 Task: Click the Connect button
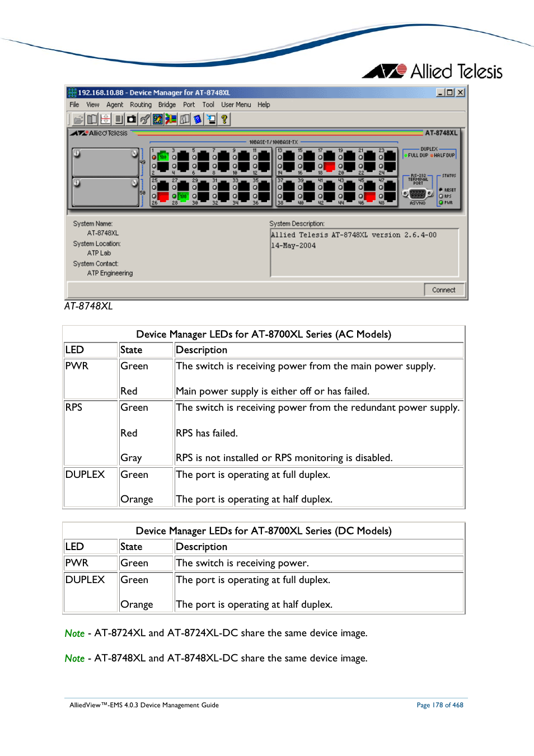(444, 290)
